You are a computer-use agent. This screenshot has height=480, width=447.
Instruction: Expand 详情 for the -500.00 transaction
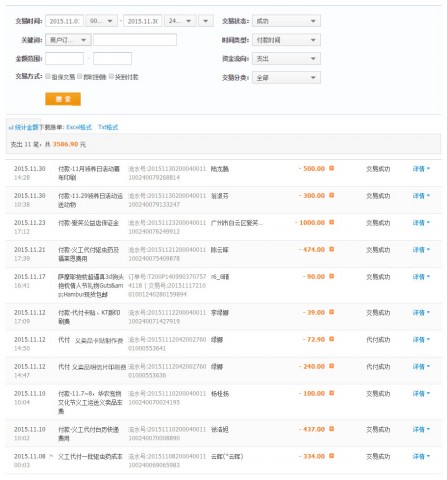pos(421,169)
